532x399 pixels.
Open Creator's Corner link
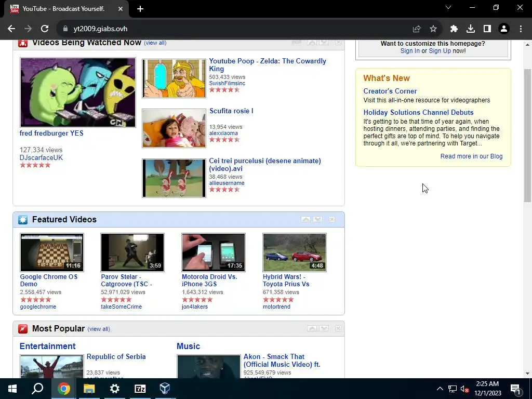(x=390, y=91)
